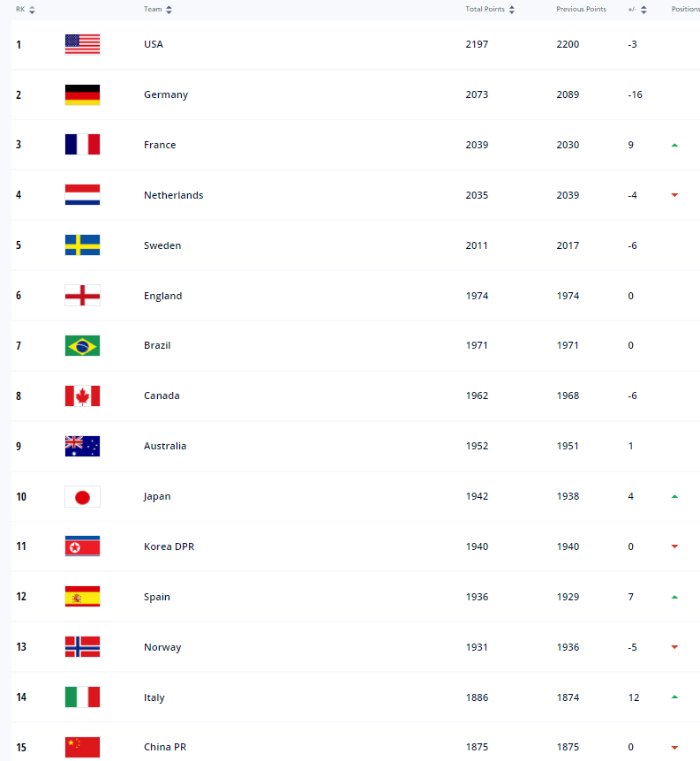Open the England team link

click(x=162, y=296)
